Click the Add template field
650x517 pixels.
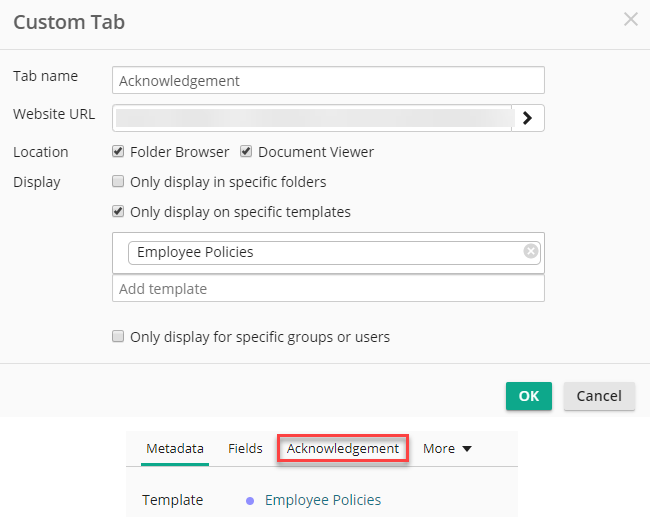(x=328, y=289)
